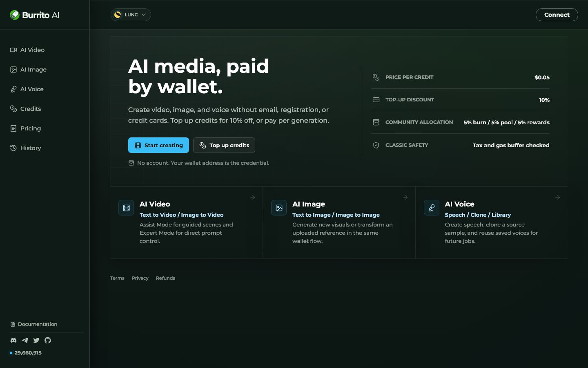Click the CLASSIC SAFETY label
The height and width of the screenshot is (368, 588).
pos(407,145)
